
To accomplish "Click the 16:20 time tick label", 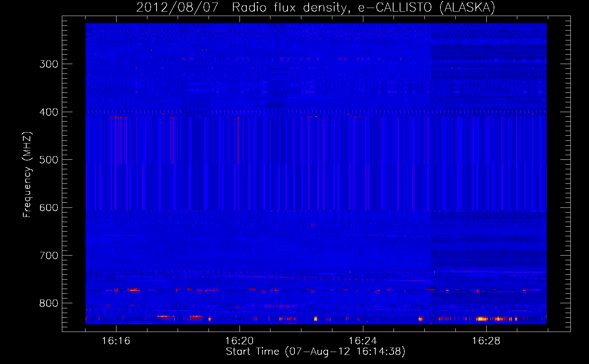I will pos(240,341).
